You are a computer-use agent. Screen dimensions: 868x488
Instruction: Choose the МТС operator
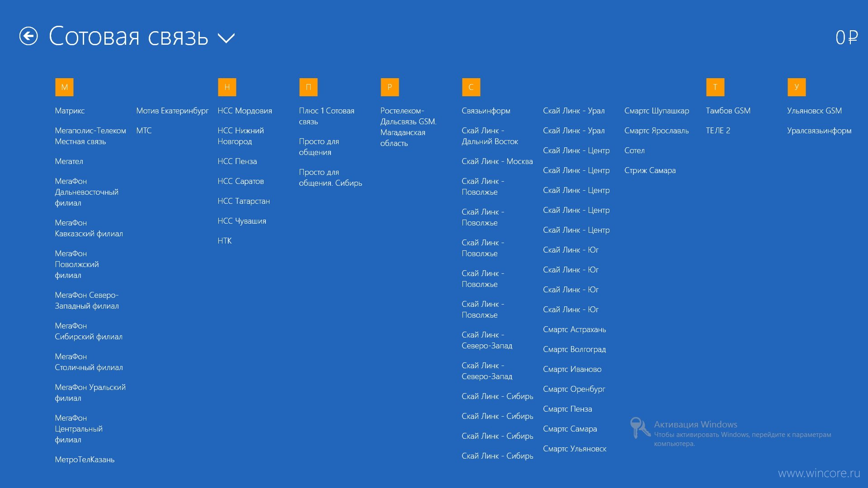click(x=144, y=131)
